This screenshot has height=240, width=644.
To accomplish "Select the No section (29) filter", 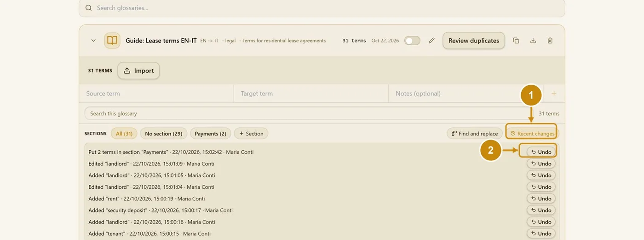I will pos(163,134).
